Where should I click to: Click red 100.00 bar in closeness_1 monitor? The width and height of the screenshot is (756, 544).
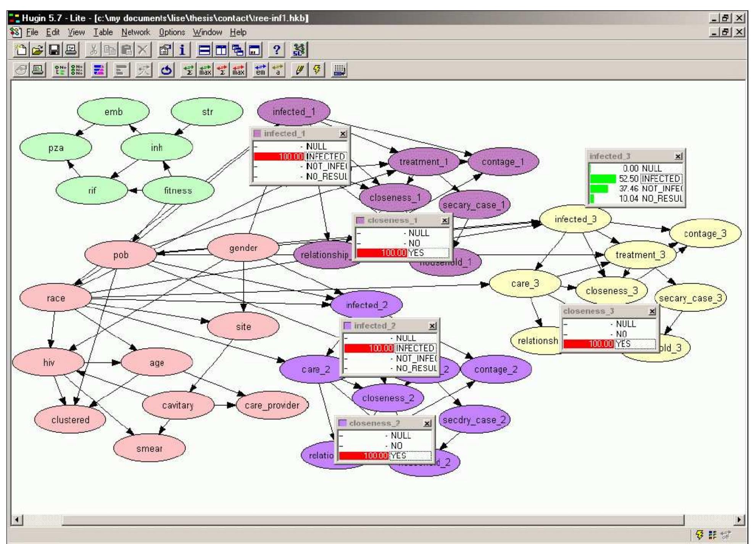pyautogui.click(x=382, y=253)
